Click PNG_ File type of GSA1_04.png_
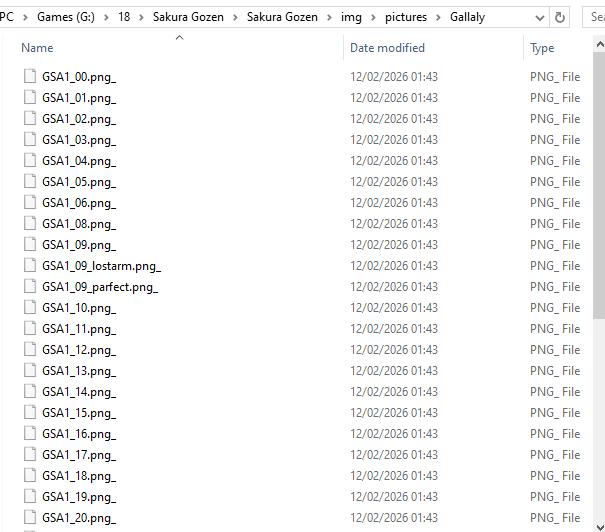The height and width of the screenshot is (532, 605). click(555, 160)
